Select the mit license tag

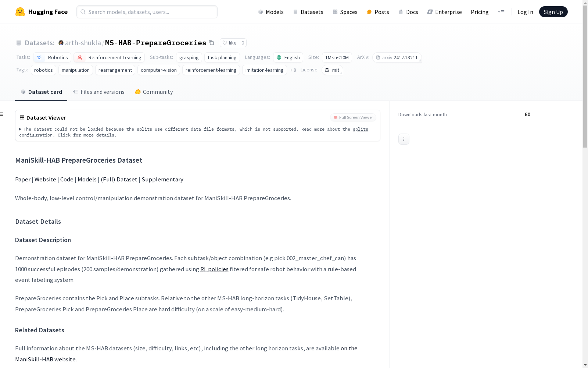(332, 70)
